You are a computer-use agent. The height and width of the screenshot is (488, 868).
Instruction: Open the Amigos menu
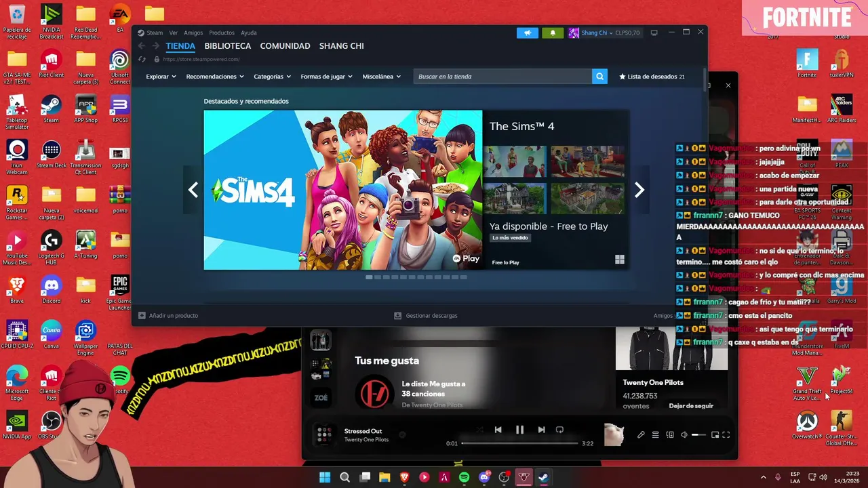(x=193, y=33)
